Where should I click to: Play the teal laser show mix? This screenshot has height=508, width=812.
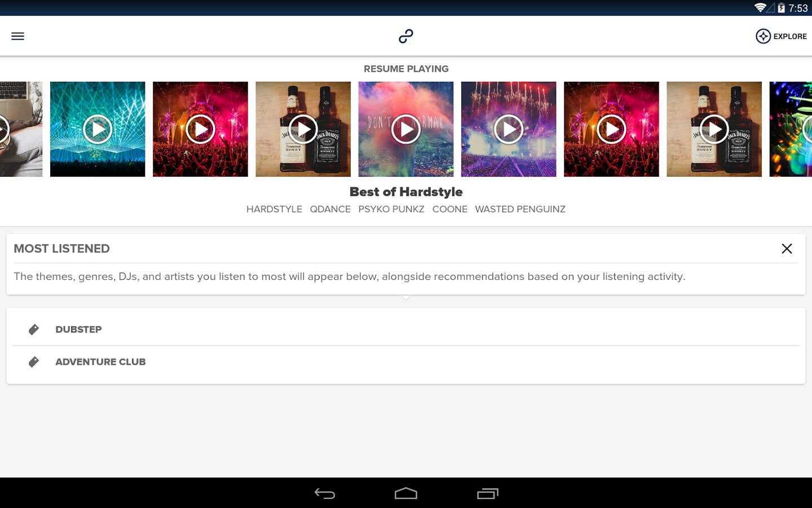pos(98,129)
